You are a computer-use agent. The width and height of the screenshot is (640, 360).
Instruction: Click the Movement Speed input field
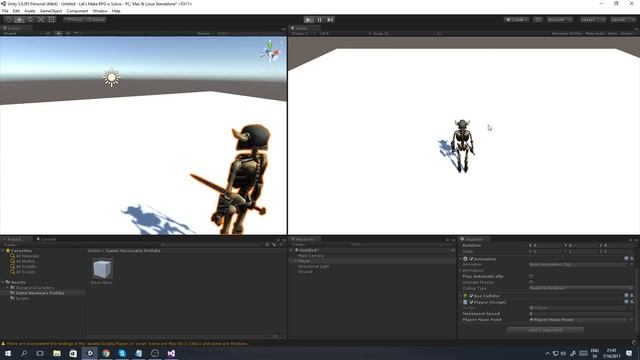click(580, 313)
